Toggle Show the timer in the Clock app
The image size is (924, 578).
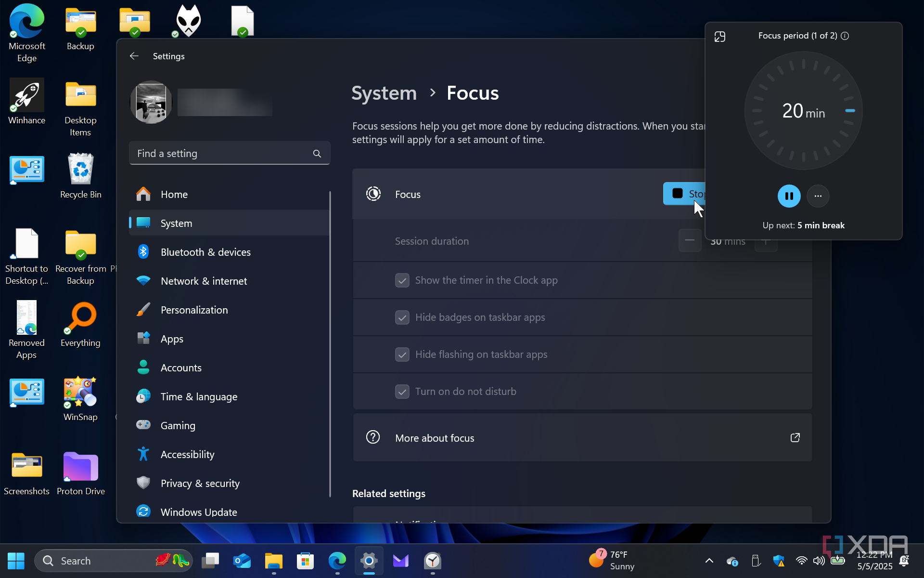[402, 280]
